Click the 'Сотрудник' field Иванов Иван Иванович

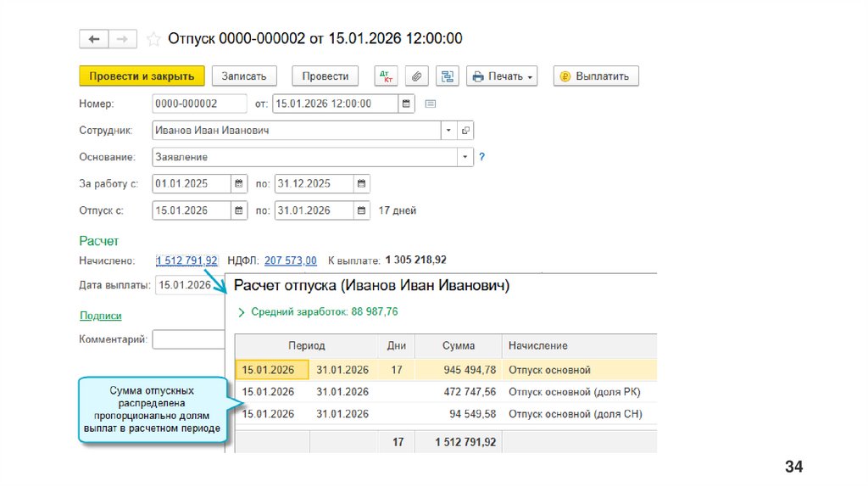pyautogui.click(x=296, y=130)
